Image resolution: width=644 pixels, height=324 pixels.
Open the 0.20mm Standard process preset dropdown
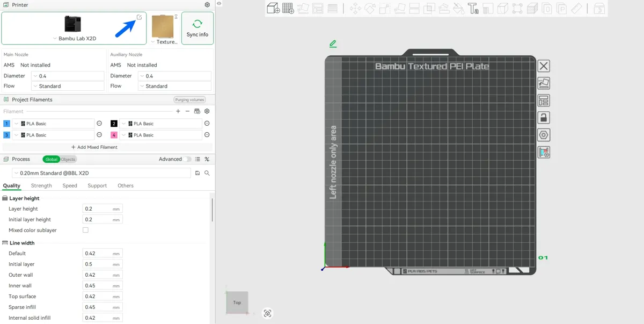click(x=101, y=173)
